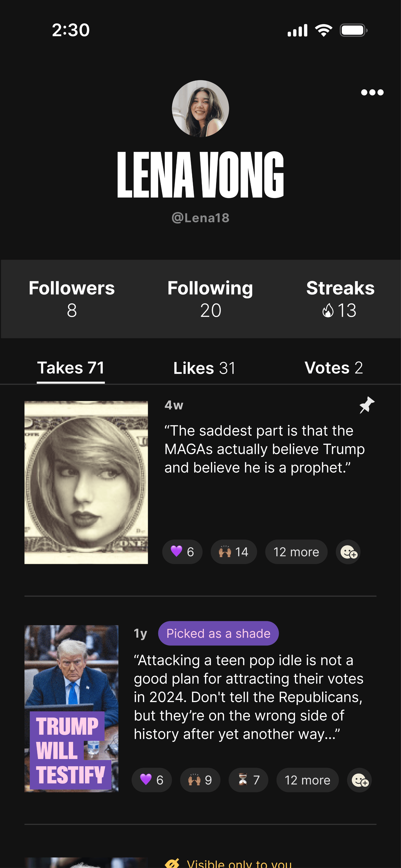Viewport: 401px width, 868px height.
Task: Toggle purple heart reaction on first take
Action: [x=182, y=552]
